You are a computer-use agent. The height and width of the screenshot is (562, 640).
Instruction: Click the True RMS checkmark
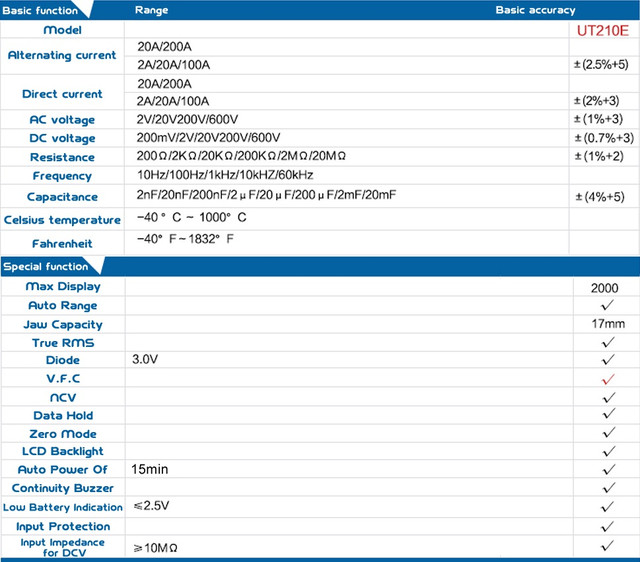coord(608,342)
